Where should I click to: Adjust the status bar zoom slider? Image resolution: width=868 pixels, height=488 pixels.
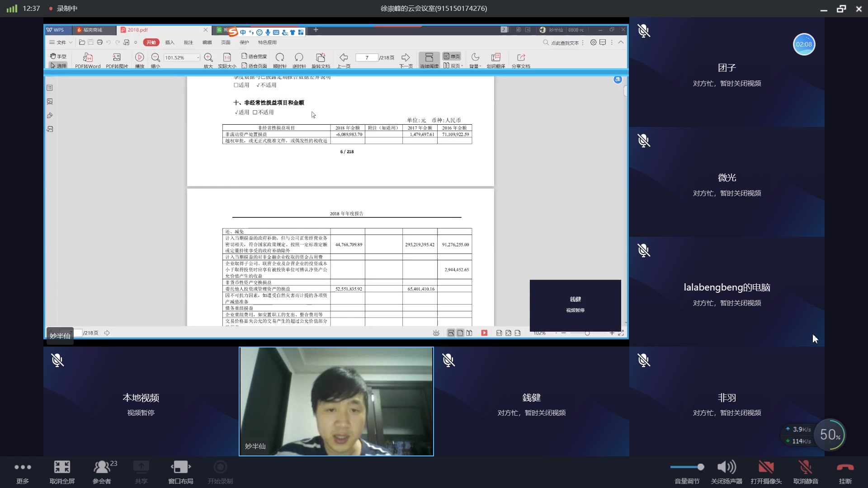pos(587,333)
